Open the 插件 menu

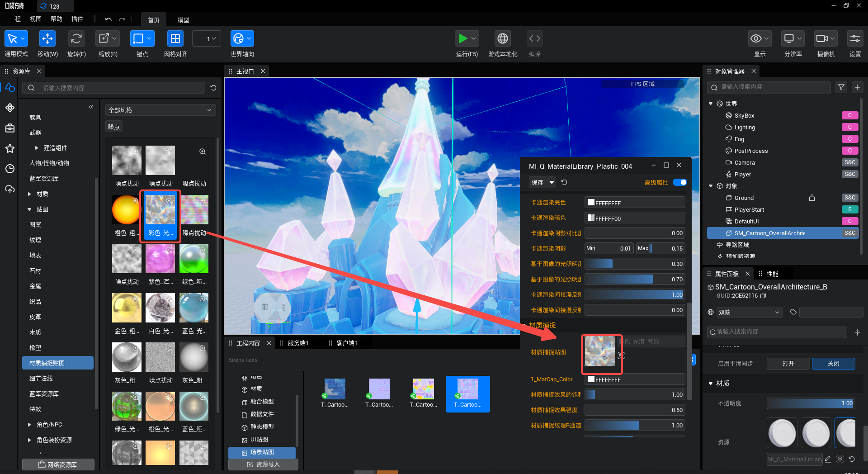coord(77,19)
